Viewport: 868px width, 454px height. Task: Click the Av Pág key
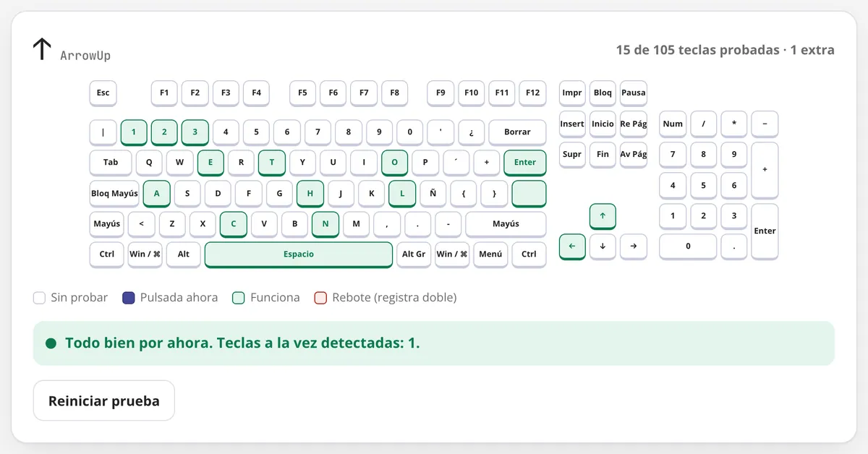coord(634,155)
